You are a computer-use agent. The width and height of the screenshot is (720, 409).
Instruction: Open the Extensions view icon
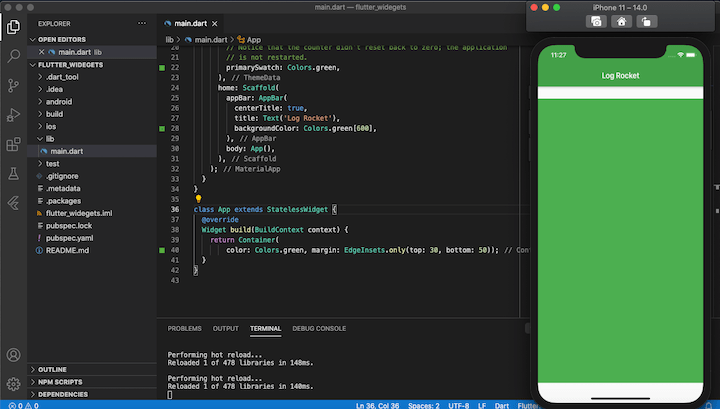[x=13, y=144]
